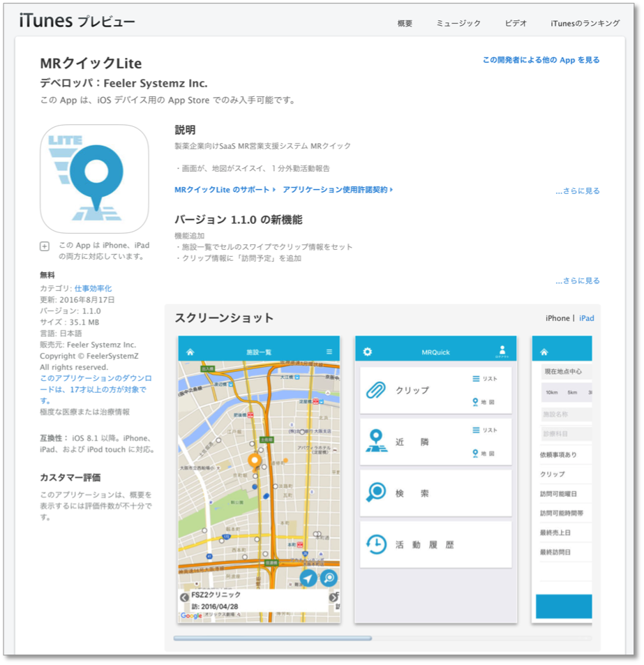644x665 pixels.
Task: Tap the 近隣 map pin icon
Action: [x=377, y=441]
